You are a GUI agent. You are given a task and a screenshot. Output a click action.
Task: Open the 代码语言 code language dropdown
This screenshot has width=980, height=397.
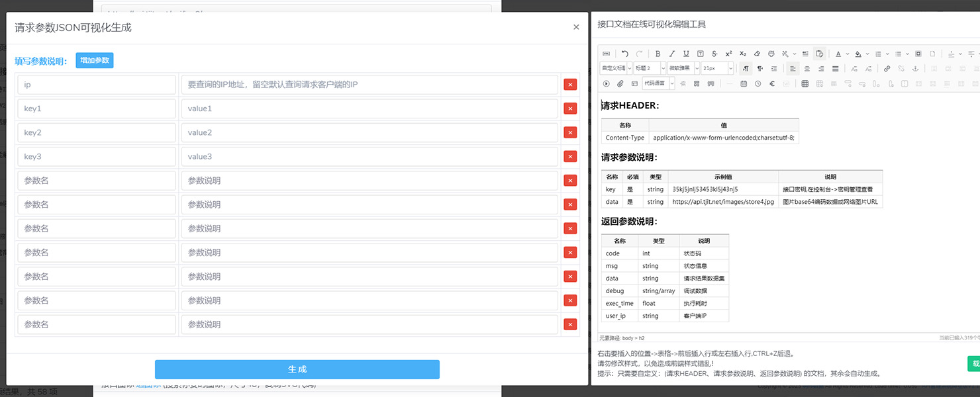click(x=658, y=84)
